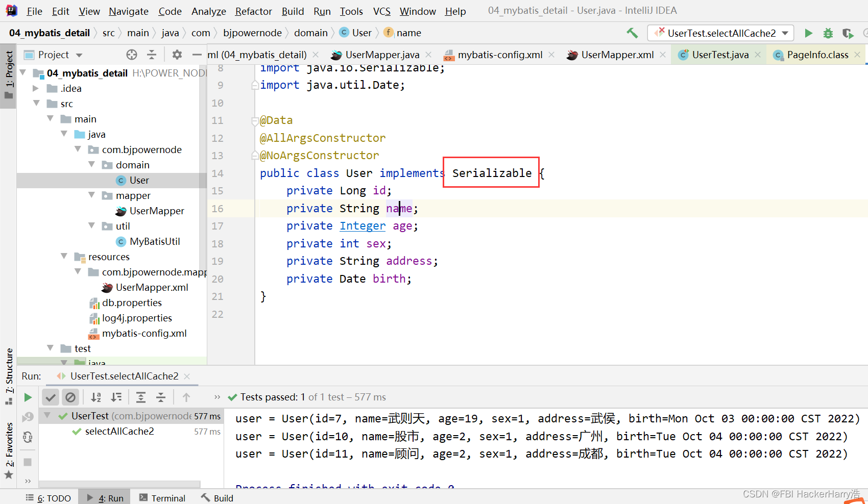This screenshot has height=504, width=868.
Task: Run UserTest.selectAllCache2 with the green play button
Action: tap(808, 33)
